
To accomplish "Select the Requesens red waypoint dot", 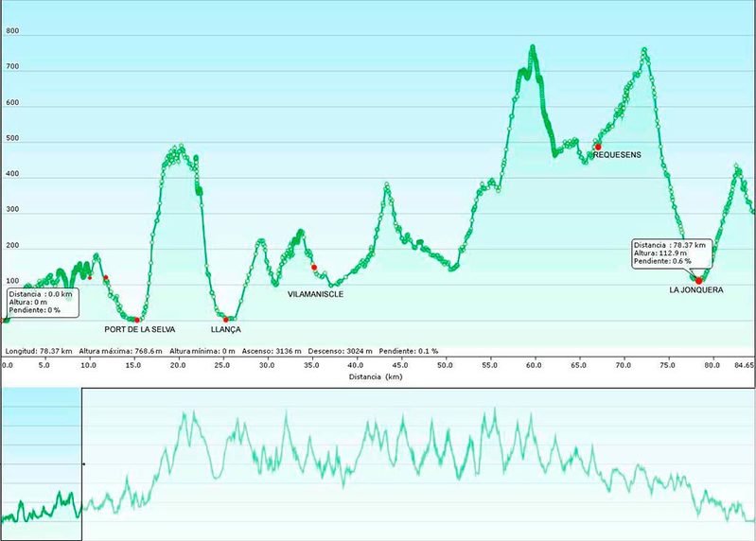I will pos(598,147).
